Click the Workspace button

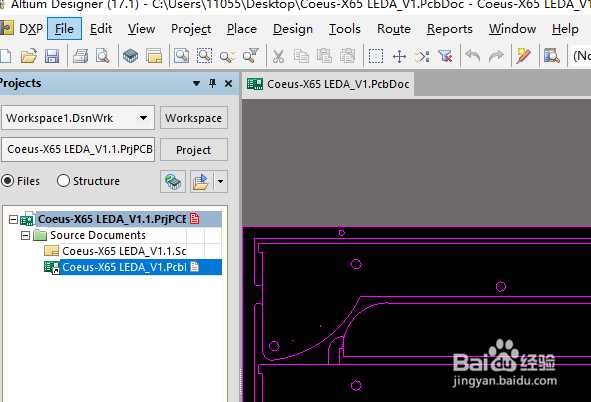[x=194, y=118]
